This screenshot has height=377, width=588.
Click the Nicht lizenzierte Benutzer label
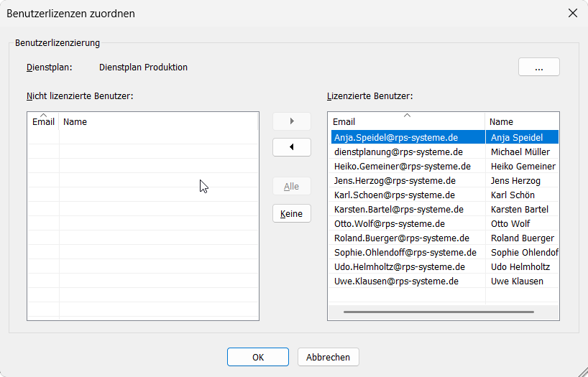coord(80,96)
